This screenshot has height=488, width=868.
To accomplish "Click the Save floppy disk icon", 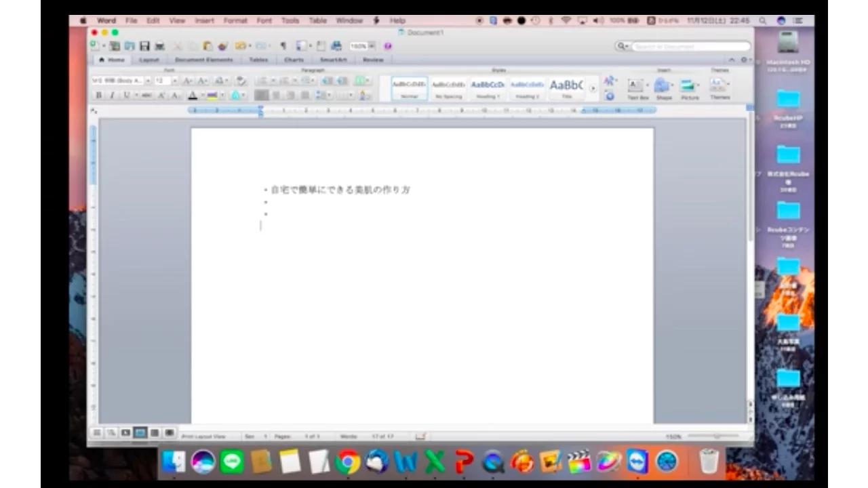I will pyautogui.click(x=144, y=46).
